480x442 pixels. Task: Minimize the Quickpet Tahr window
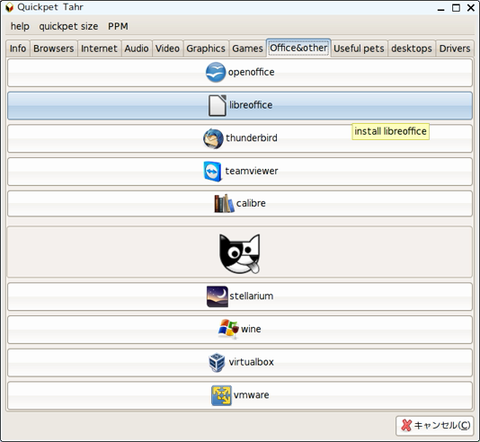point(441,8)
